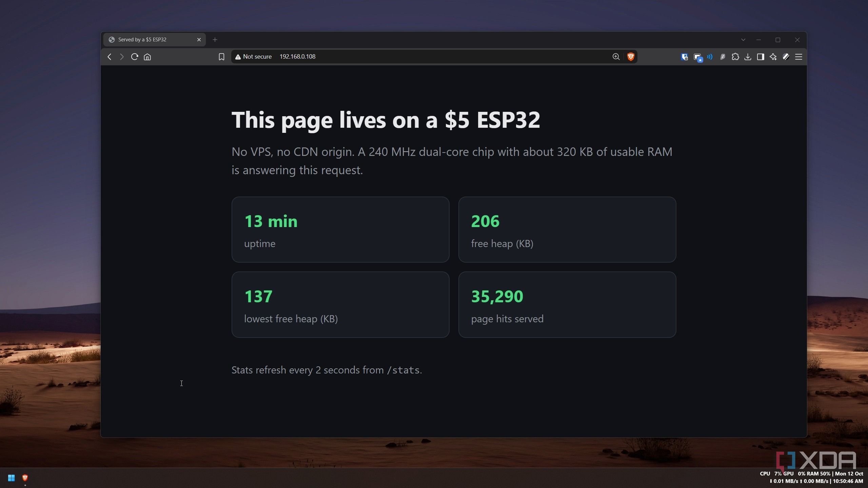Open Leo AI sparkle icon
Image resolution: width=868 pixels, height=488 pixels.
[x=773, y=57]
